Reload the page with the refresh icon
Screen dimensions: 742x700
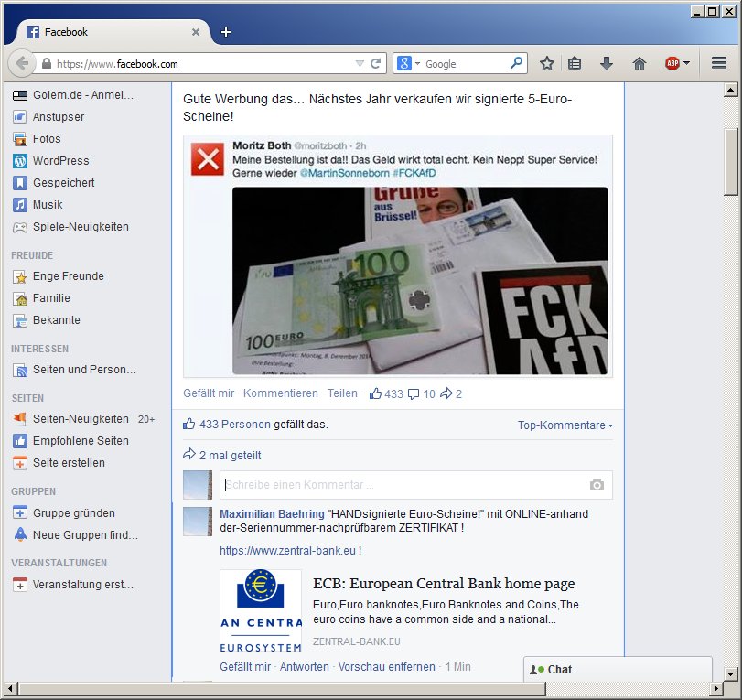375,63
